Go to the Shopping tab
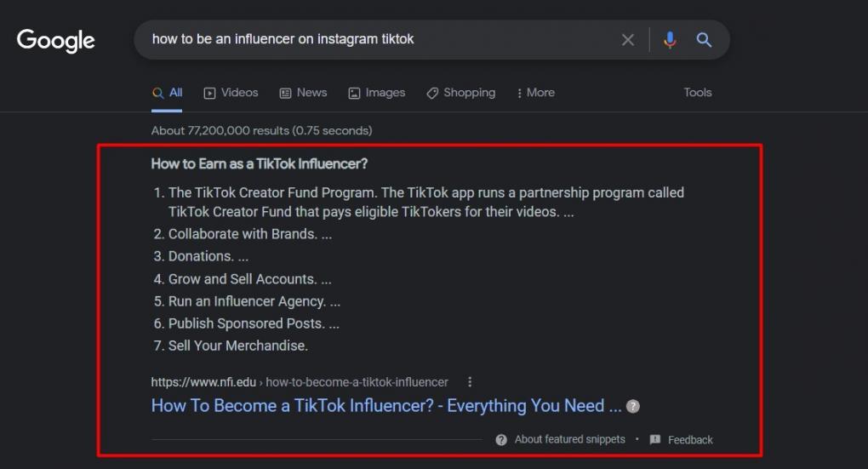Screen dimensions: 868x469 [x=460, y=93]
